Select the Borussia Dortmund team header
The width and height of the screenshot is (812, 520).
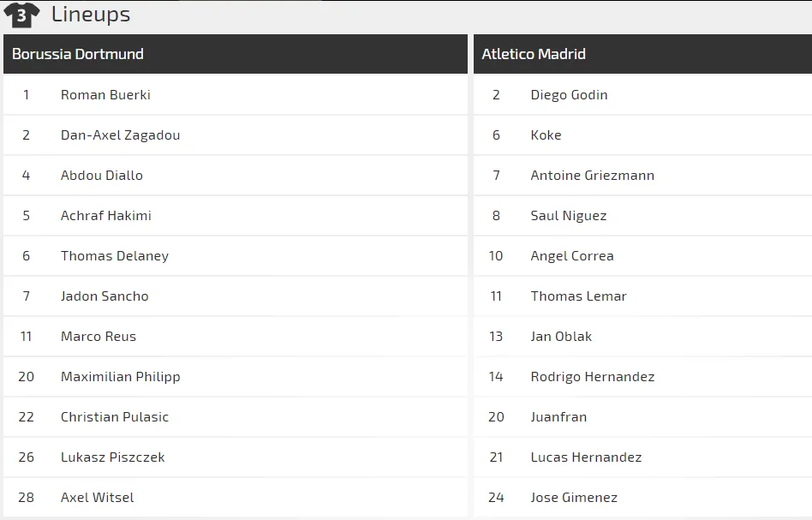pos(78,54)
